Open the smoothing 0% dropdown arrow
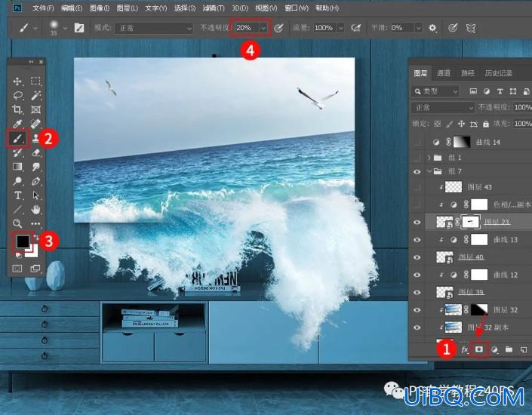 (419, 28)
